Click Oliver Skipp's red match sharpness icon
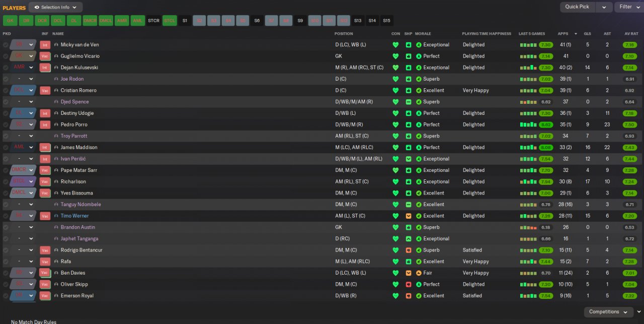Screen dimensions: 644x324 (x=409, y=284)
